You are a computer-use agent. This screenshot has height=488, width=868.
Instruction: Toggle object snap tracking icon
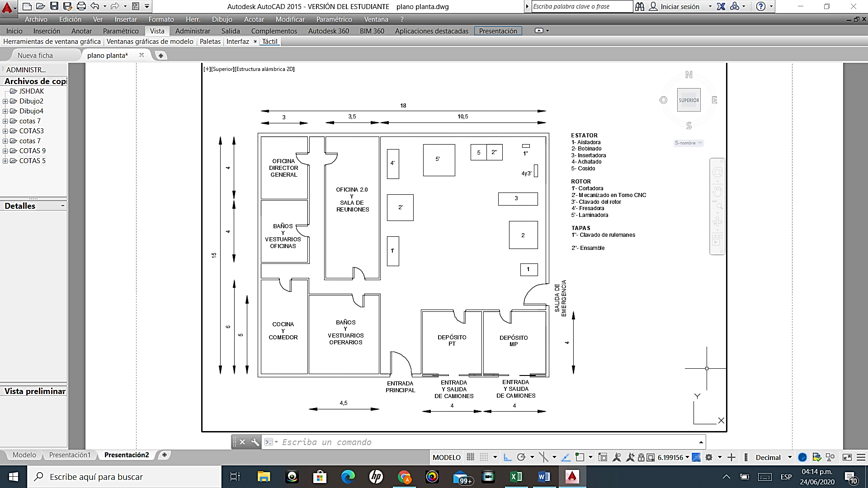click(x=566, y=457)
